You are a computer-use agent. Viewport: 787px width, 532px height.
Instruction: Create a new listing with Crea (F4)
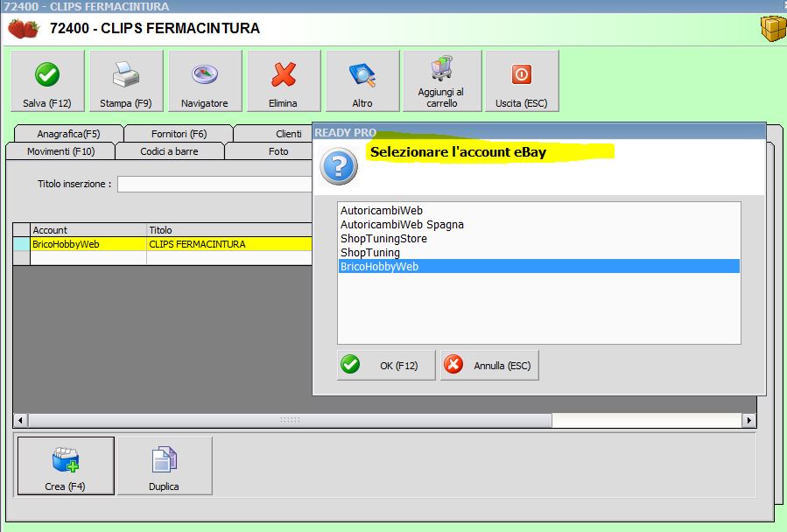[66, 465]
